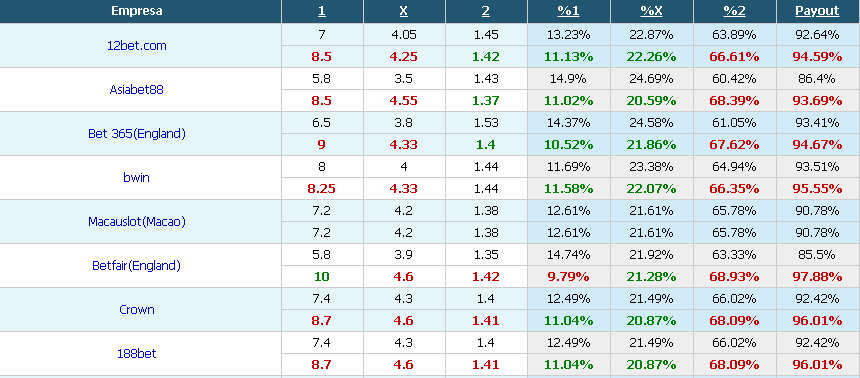Select Betfair current home odds 10
The width and height of the screenshot is (860, 378).
tap(322, 277)
